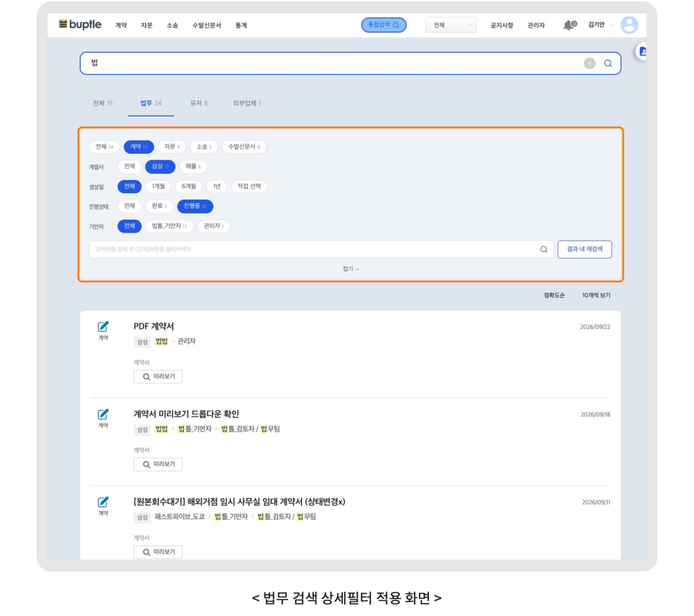The image size is (694, 616).
Task: Select the 완료 3 status filter
Action: (x=159, y=206)
